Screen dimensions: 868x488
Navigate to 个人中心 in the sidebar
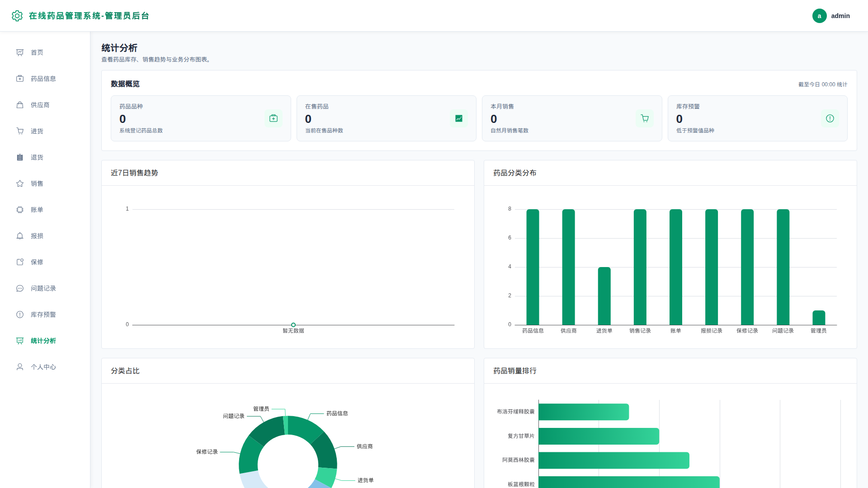[x=45, y=367]
